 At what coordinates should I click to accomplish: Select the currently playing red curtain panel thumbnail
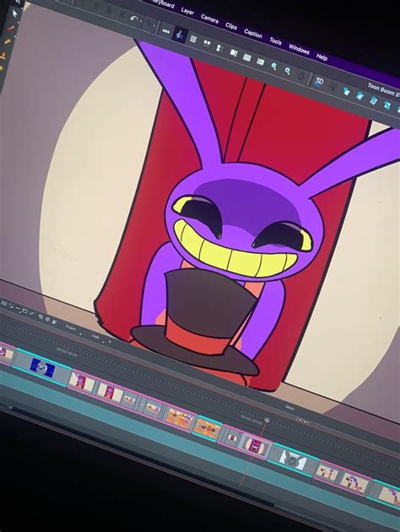click(x=257, y=444)
